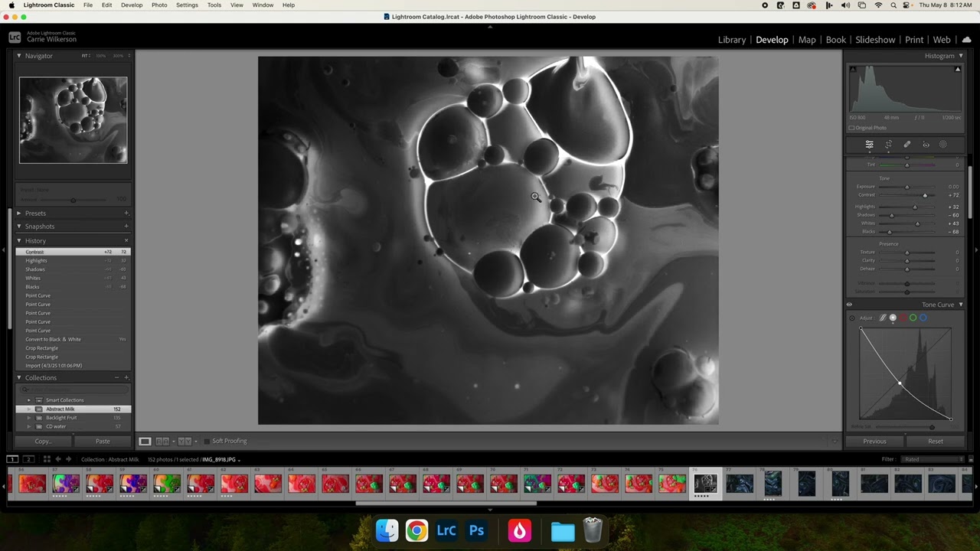The image size is (980, 551).
Task: Add a new collection with plus icon
Action: click(x=126, y=377)
